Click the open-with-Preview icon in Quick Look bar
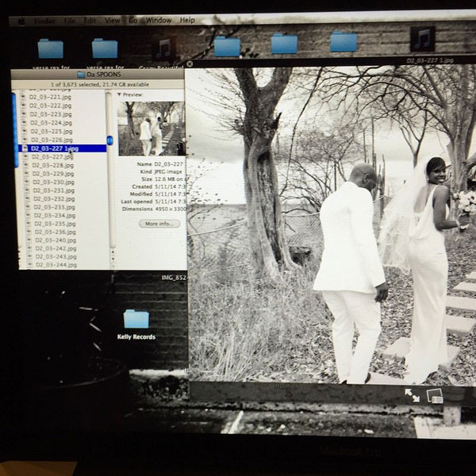Screen dimensions: 476x476 (435, 395)
